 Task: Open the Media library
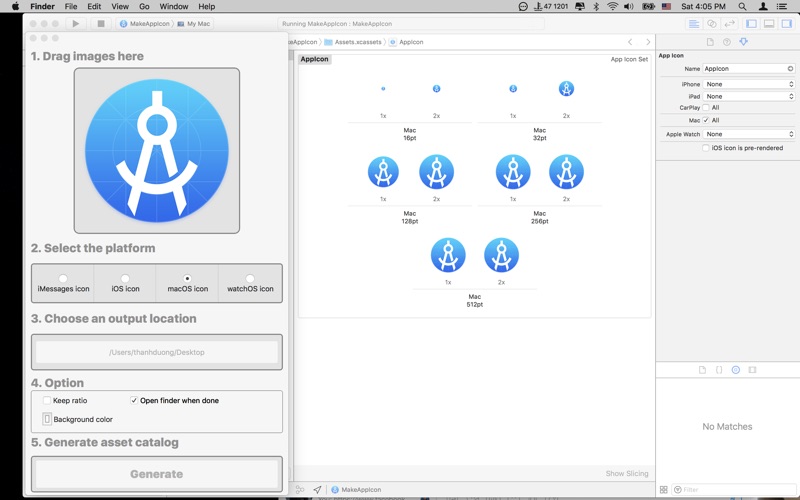tap(752, 370)
